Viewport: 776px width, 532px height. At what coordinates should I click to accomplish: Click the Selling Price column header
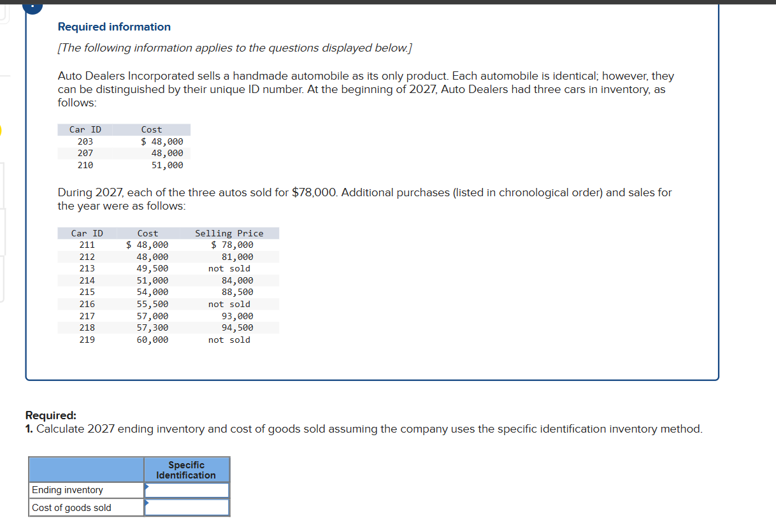(x=229, y=233)
